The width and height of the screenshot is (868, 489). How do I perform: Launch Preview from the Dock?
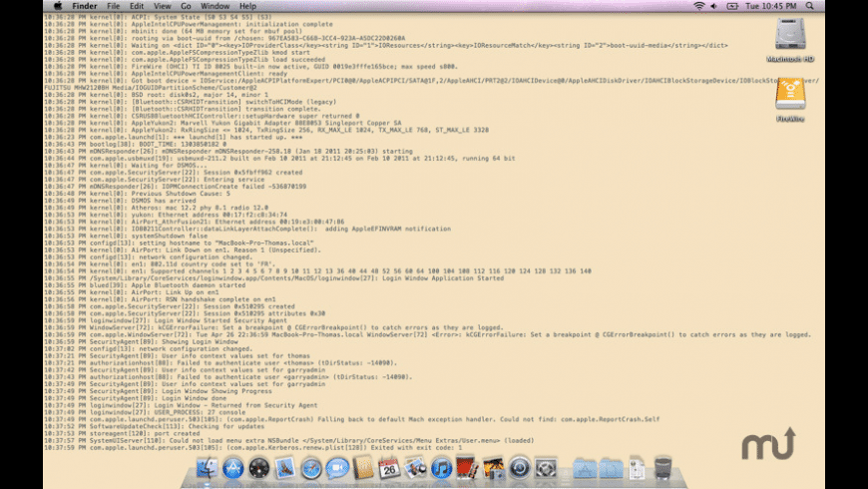(415, 468)
